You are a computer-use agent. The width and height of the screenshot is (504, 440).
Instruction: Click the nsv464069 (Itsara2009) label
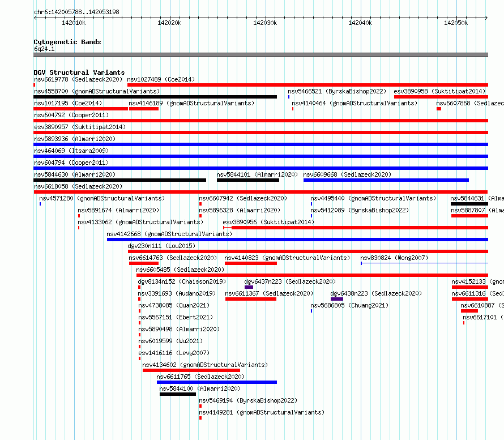[71, 151]
